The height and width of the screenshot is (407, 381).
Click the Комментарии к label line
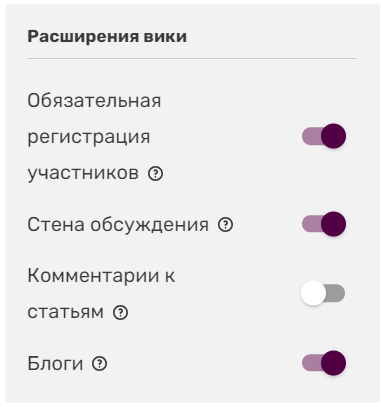click(x=101, y=276)
